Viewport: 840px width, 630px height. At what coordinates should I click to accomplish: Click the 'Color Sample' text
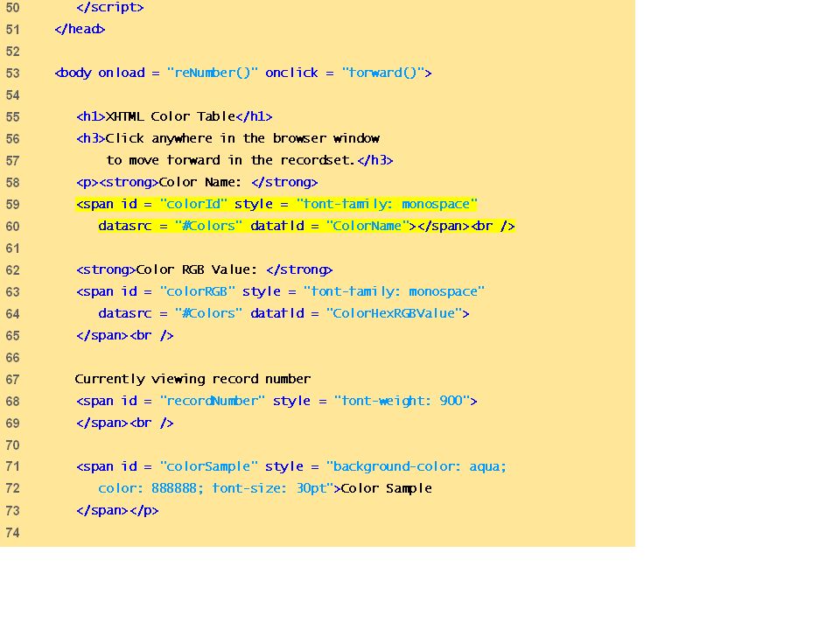(x=386, y=488)
